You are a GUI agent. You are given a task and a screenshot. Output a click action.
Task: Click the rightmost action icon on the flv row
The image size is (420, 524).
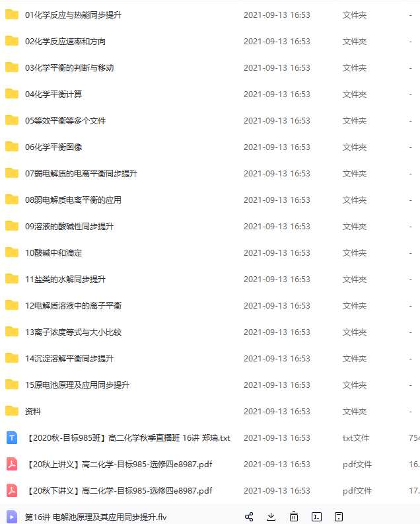339,517
